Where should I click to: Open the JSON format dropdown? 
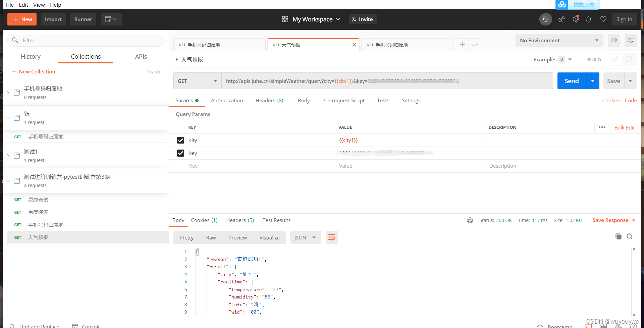305,237
